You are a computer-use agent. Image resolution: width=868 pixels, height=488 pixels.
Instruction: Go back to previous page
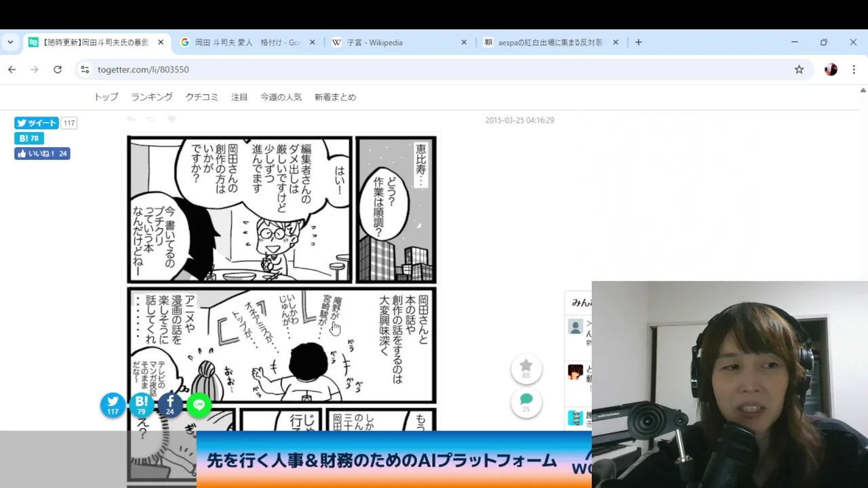[12, 69]
